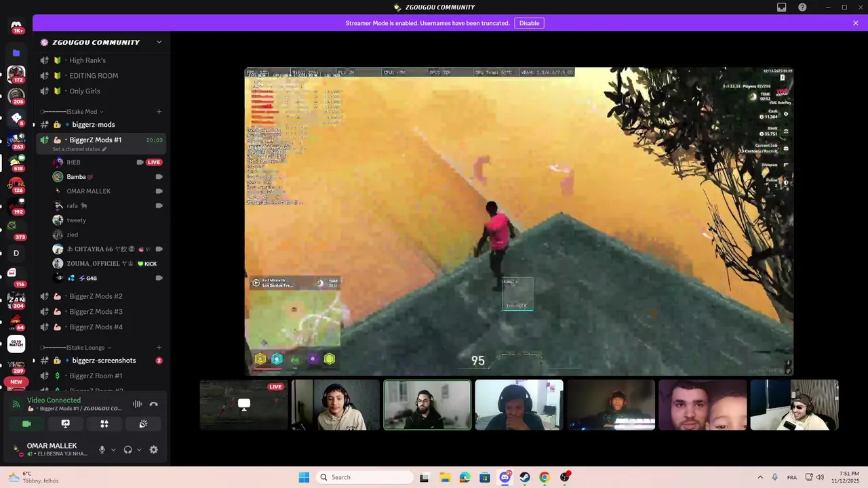Viewport: 868px width, 488px height.
Task: Select the LIVE stream thumbnail tile
Action: click(244, 405)
